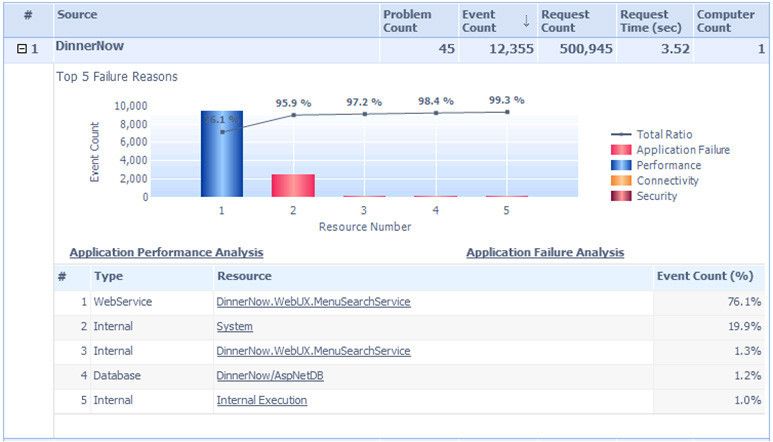Click the blue Performance bar for resource 1
The image size is (773, 442).
click(222, 154)
